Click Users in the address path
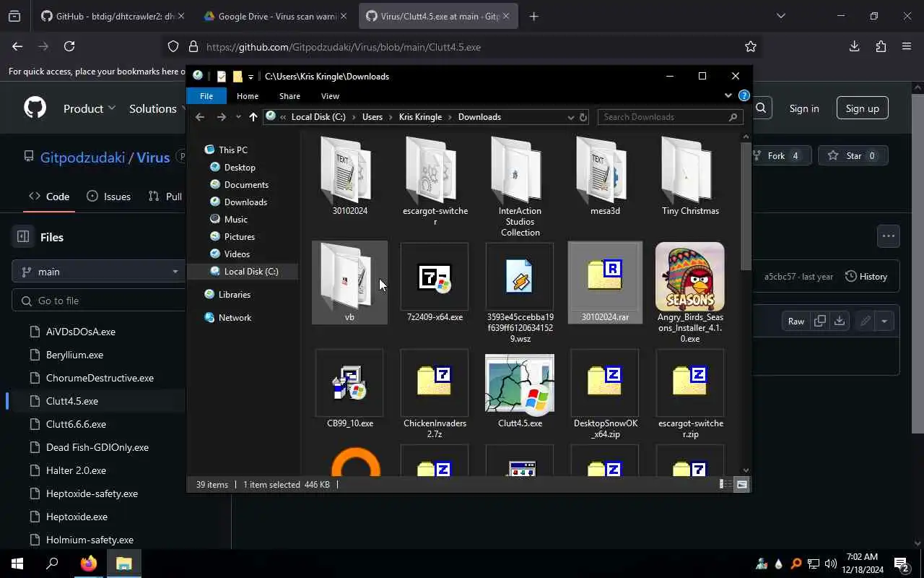The image size is (924, 578). tap(372, 117)
